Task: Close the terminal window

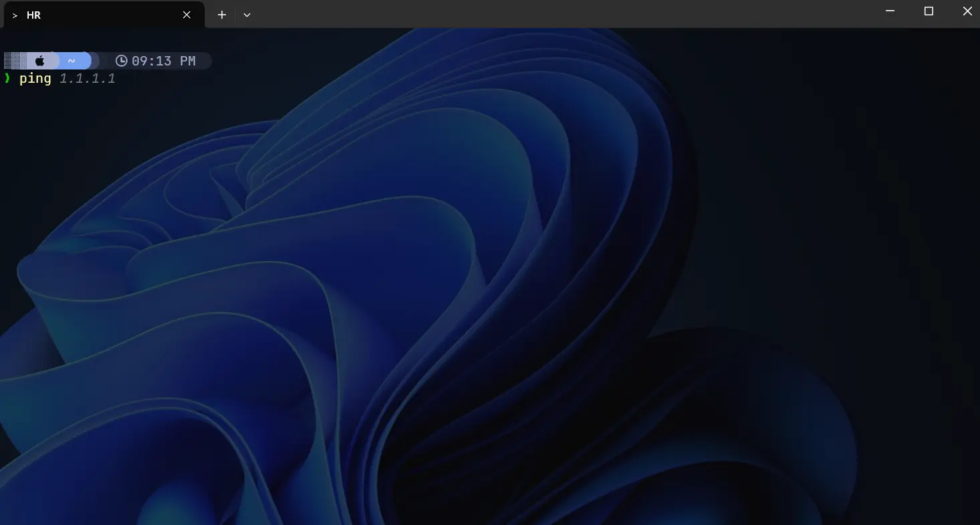Action: [x=967, y=11]
